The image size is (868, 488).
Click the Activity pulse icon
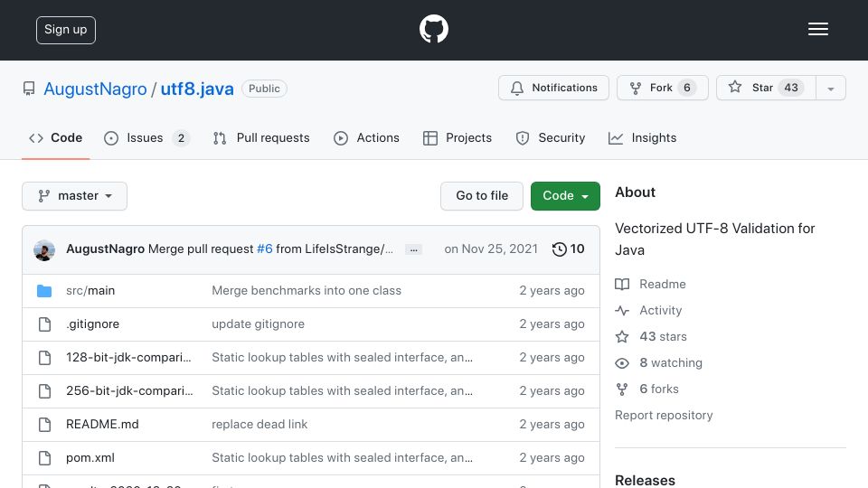point(622,311)
